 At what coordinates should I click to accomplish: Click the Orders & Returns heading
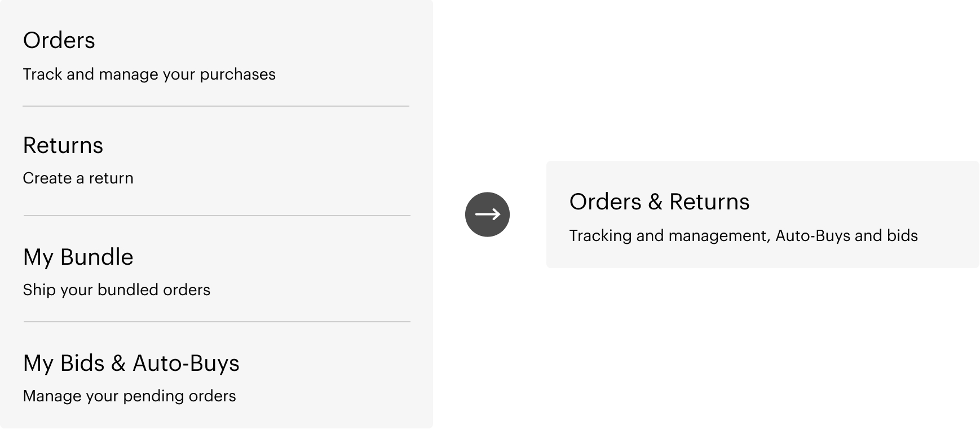pos(659,202)
